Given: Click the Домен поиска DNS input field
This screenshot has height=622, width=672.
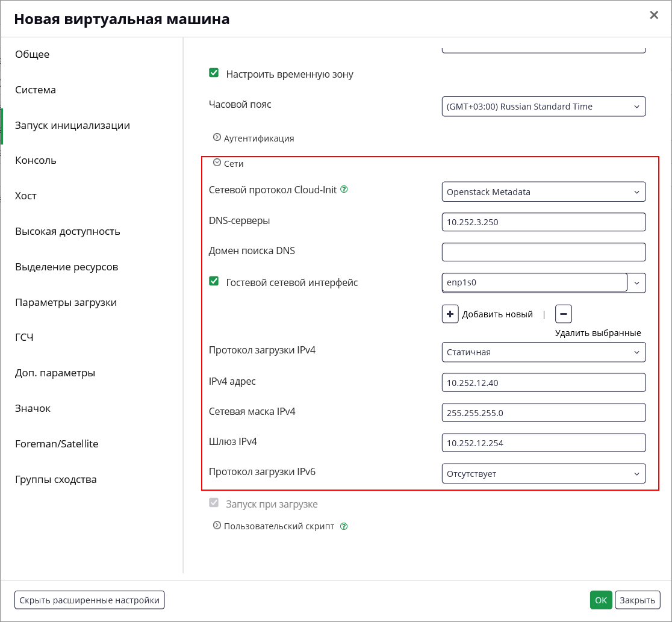Looking at the screenshot, I should pos(543,252).
